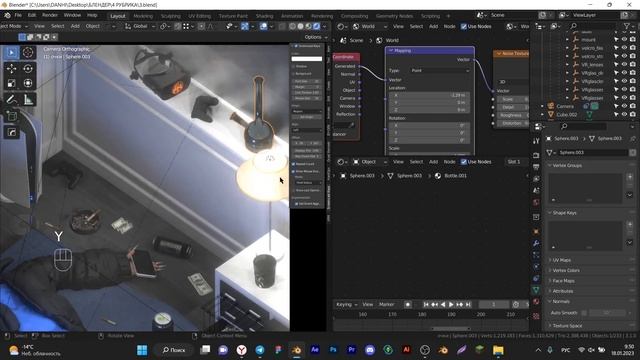
Task: Switch viewport to wireframe shading mode
Action: (x=292, y=26)
